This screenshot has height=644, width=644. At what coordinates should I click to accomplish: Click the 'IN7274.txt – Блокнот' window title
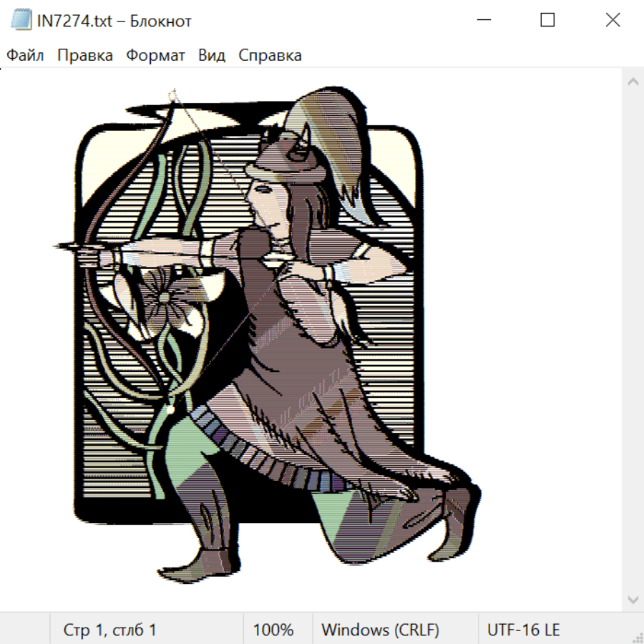(x=114, y=21)
